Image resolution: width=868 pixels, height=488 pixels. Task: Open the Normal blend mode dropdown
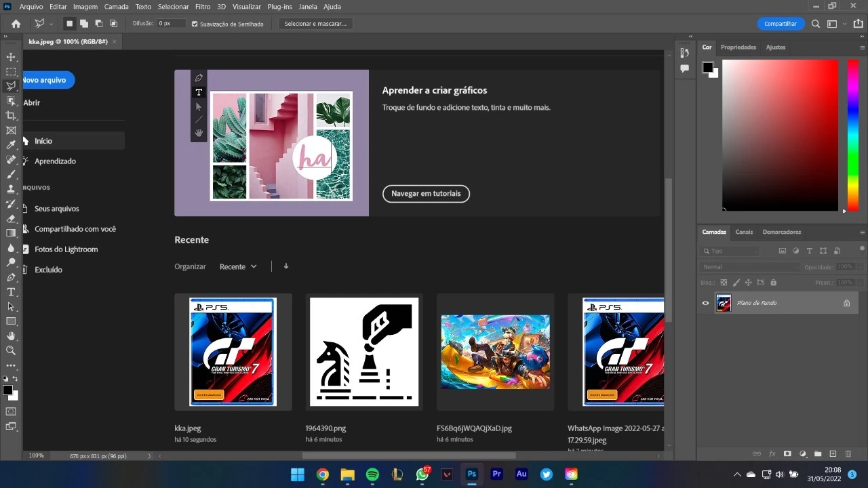click(x=750, y=267)
